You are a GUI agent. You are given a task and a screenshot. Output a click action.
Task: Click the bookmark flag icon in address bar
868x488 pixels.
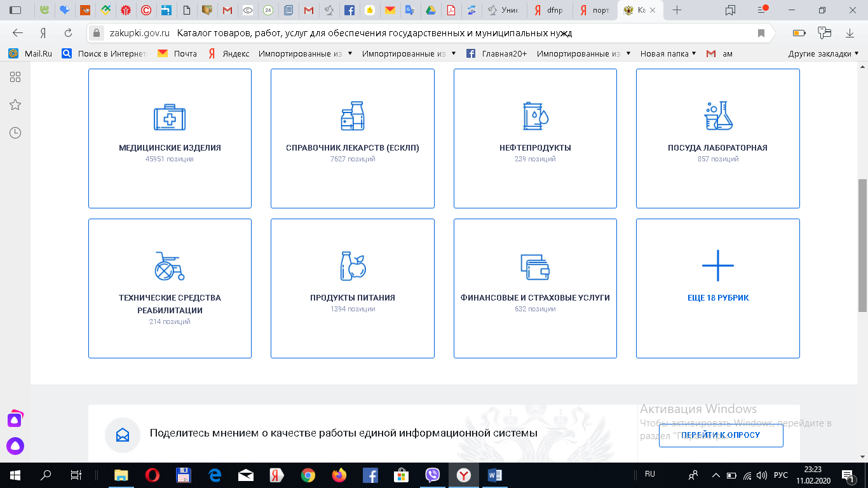click(x=761, y=33)
